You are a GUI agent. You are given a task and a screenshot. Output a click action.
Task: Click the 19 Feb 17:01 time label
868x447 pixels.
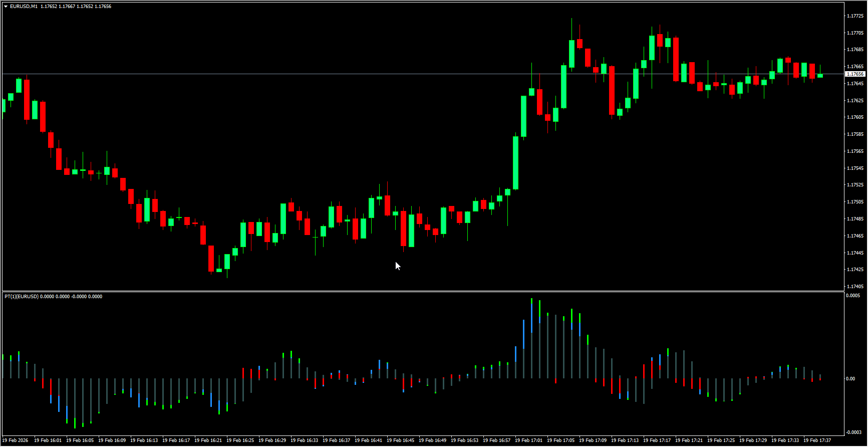point(529,440)
